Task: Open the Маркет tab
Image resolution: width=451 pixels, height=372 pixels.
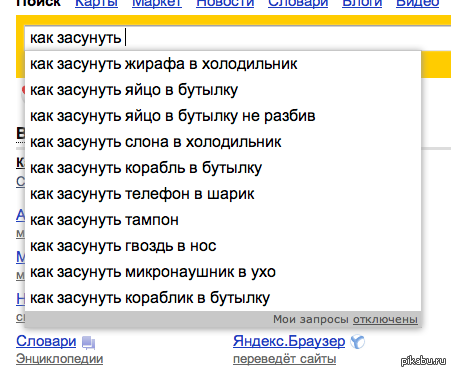Action: point(157,3)
